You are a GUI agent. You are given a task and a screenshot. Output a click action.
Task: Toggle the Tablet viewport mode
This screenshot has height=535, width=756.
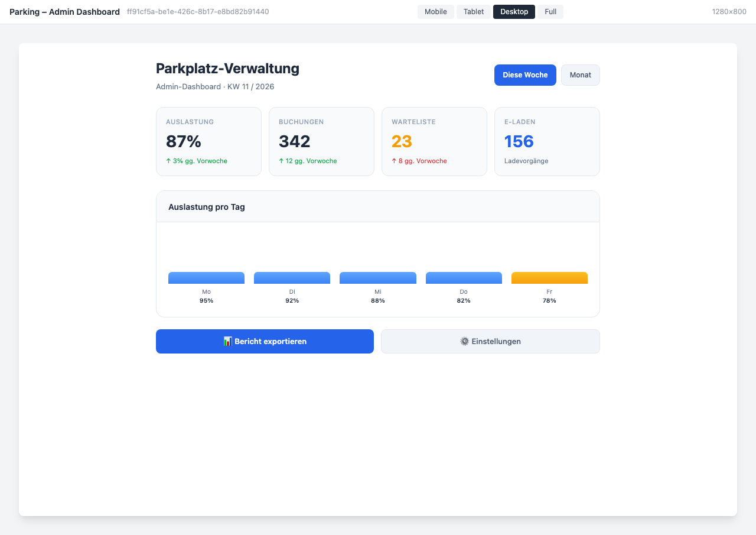tap(473, 11)
